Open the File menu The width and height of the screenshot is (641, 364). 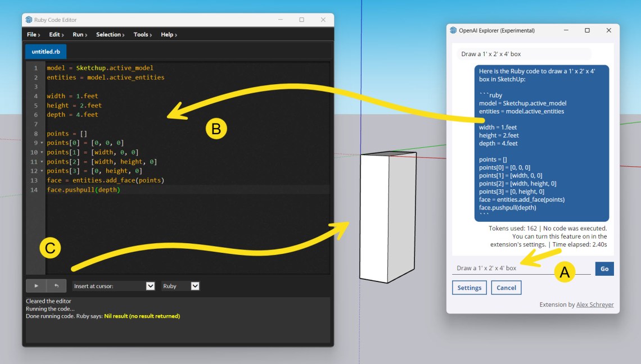point(34,35)
